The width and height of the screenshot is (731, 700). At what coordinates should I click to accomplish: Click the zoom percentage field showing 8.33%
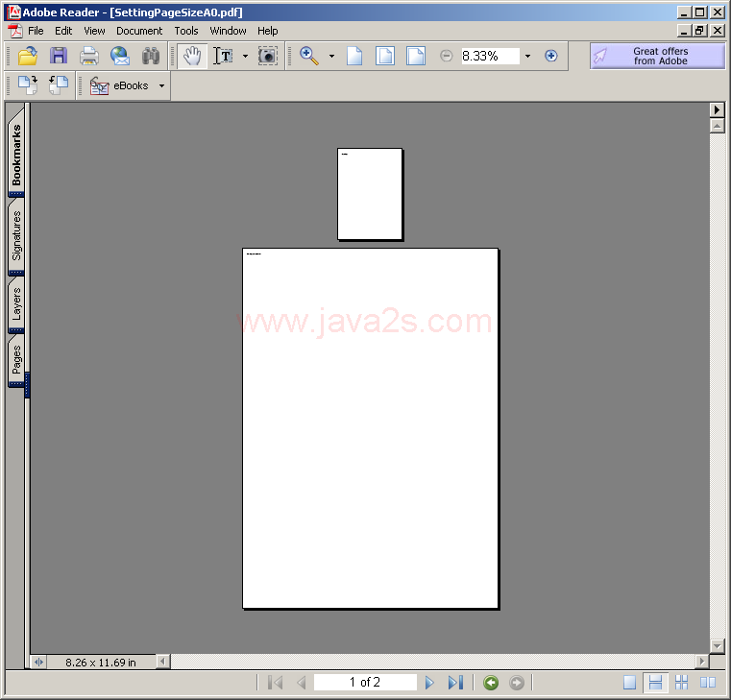490,56
